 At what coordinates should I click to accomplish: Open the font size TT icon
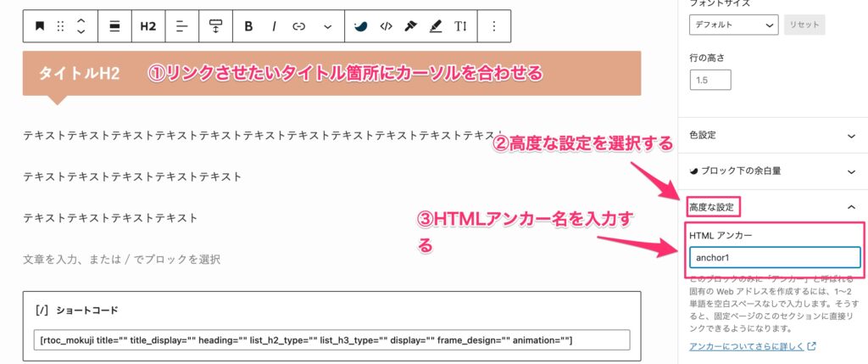pos(460,26)
